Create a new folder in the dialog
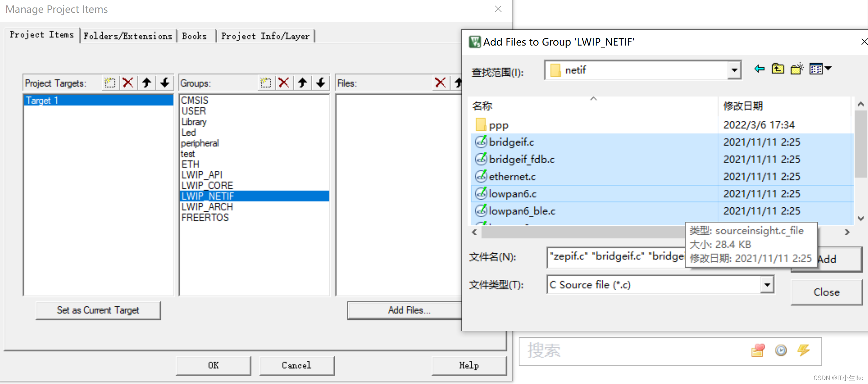The width and height of the screenshot is (868, 384). 797,69
